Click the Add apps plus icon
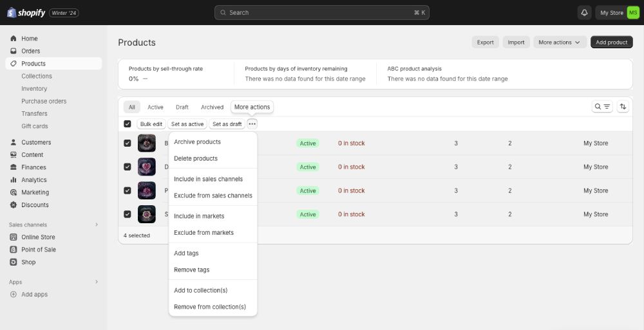The height and width of the screenshot is (330, 644). [14, 295]
